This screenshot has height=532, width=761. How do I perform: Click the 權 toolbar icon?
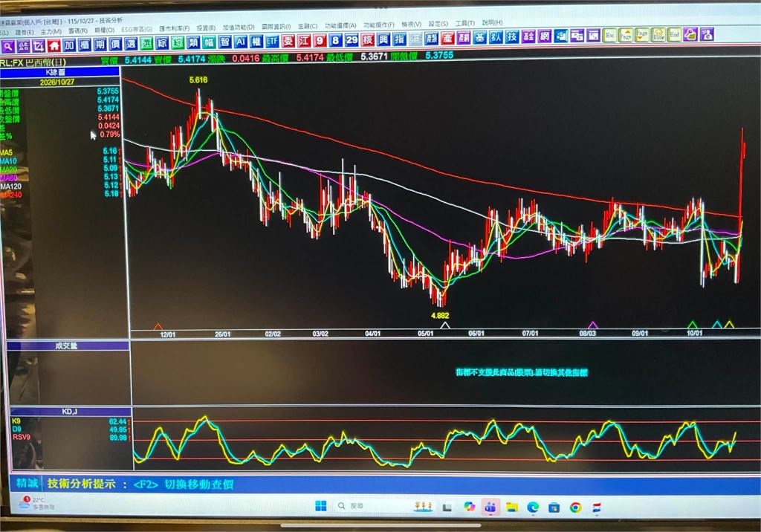[256, 42]
